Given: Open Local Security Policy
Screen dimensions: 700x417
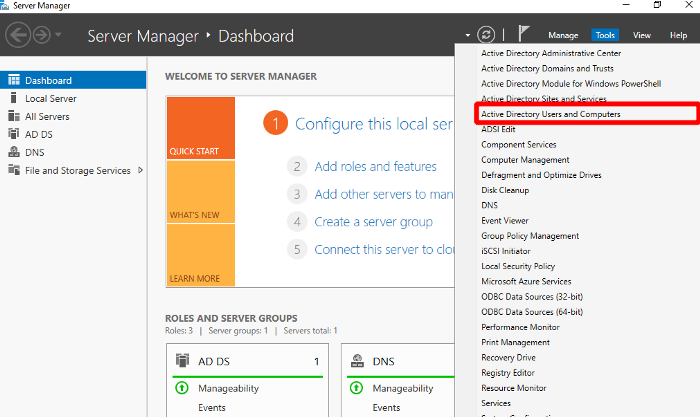Looking at the screenshot, I should [x=518, y=266].
